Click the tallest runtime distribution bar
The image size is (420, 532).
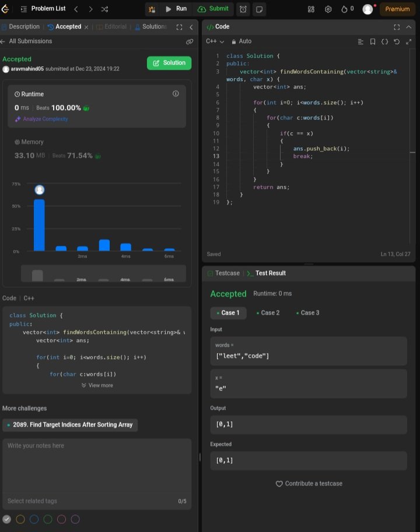[x=40, y=226]
